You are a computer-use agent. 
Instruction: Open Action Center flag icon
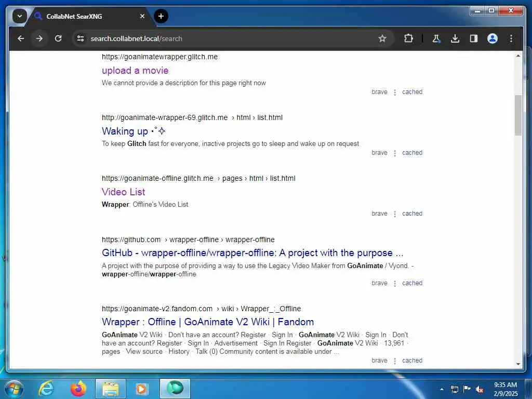click(x=467, y=389)
